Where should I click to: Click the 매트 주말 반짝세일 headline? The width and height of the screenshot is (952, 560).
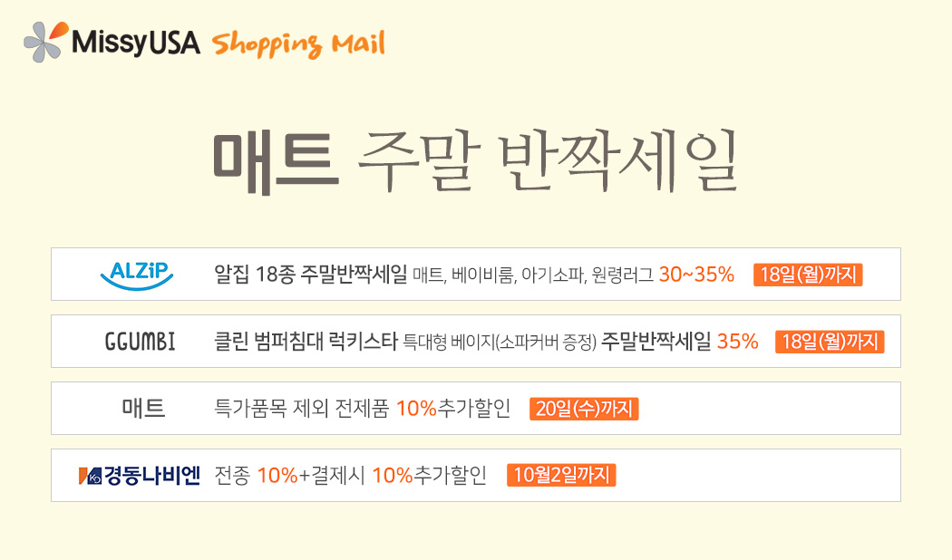pos(475,162)
